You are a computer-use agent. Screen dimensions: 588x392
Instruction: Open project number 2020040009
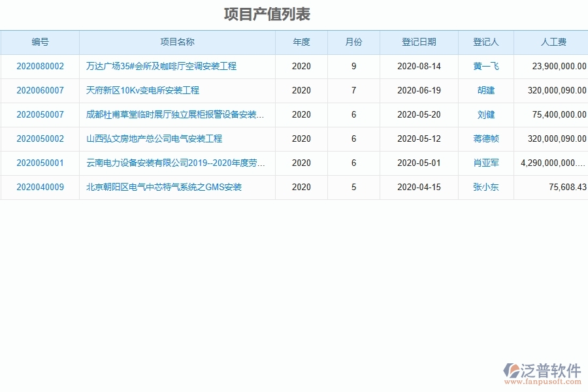click(x=40, y=187)
